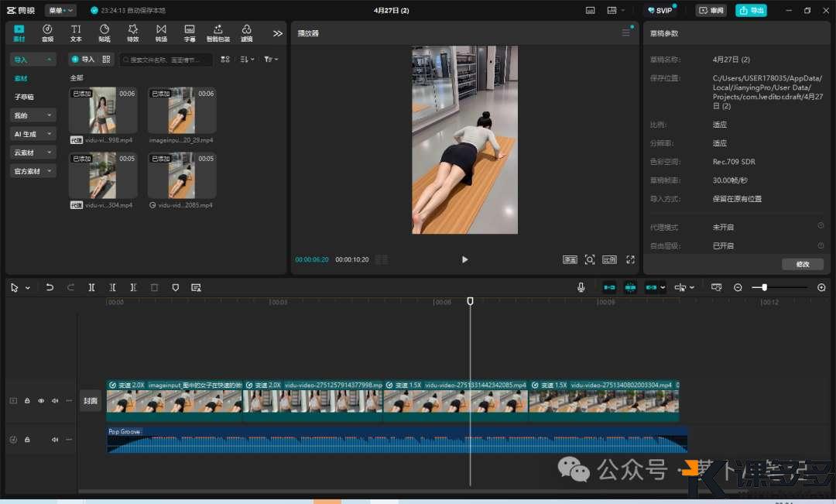Screen dimensions: 836x504
Task: Open the 贴纸 stickers panel
Action: pos(104,33)
